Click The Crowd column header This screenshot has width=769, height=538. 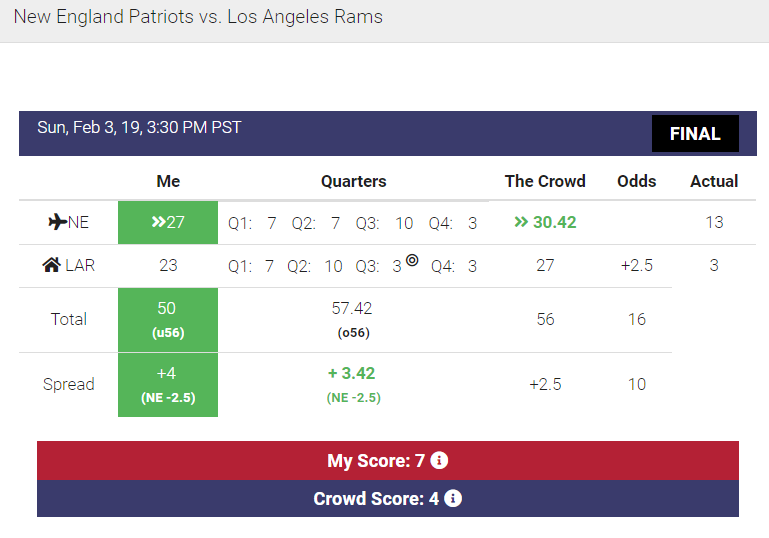545,181
